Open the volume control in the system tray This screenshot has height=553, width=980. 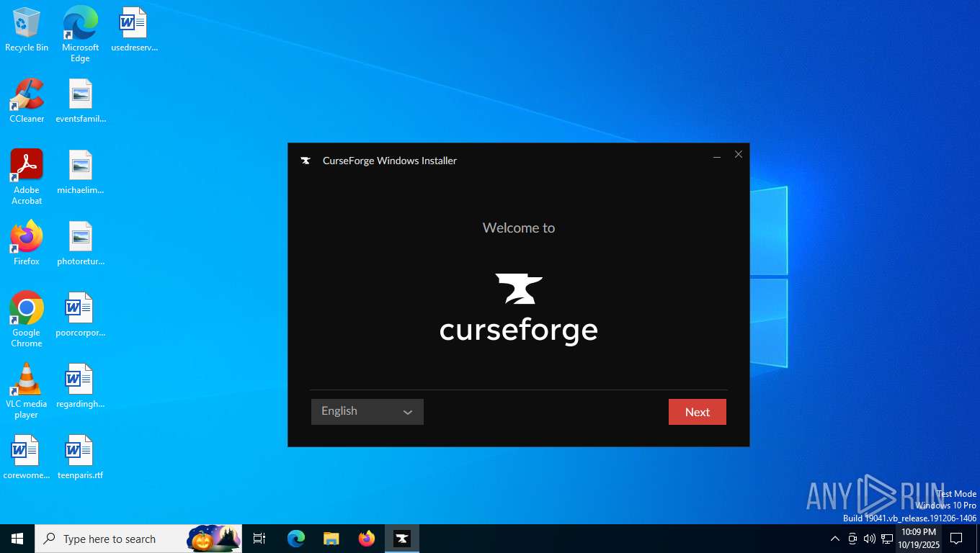coord(870,539)
